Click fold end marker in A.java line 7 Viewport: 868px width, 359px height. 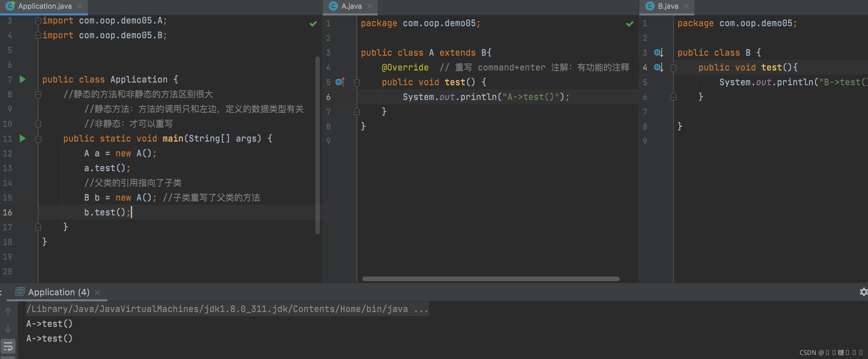coord(357,112)
